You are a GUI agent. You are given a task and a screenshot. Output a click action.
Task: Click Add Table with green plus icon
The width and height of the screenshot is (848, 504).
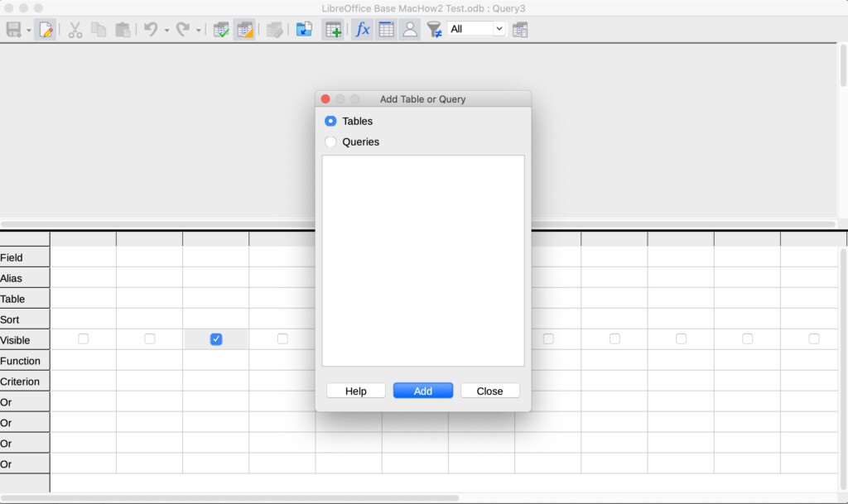tap(333, 29)
